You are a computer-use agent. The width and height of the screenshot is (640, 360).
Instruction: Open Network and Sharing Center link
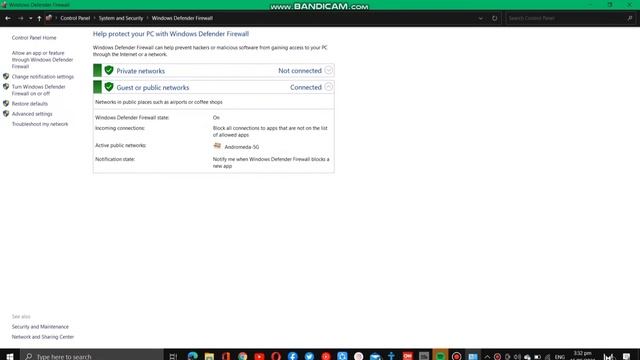43,337
